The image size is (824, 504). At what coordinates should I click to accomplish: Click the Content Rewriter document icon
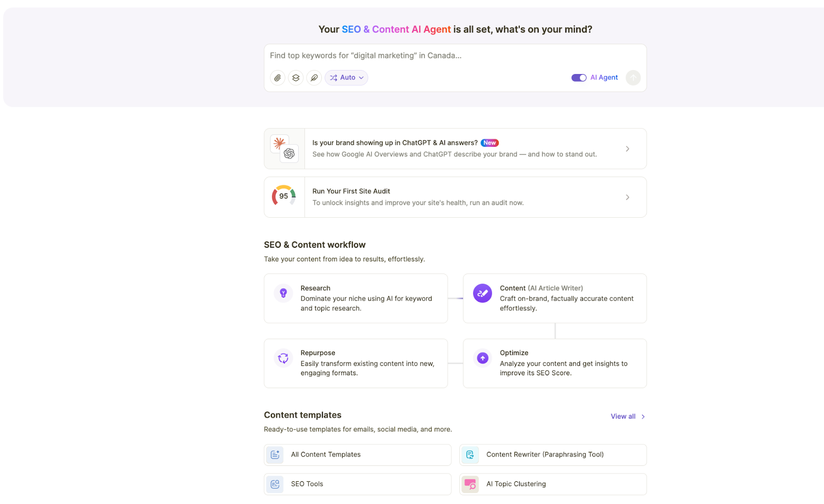point(470,455)
